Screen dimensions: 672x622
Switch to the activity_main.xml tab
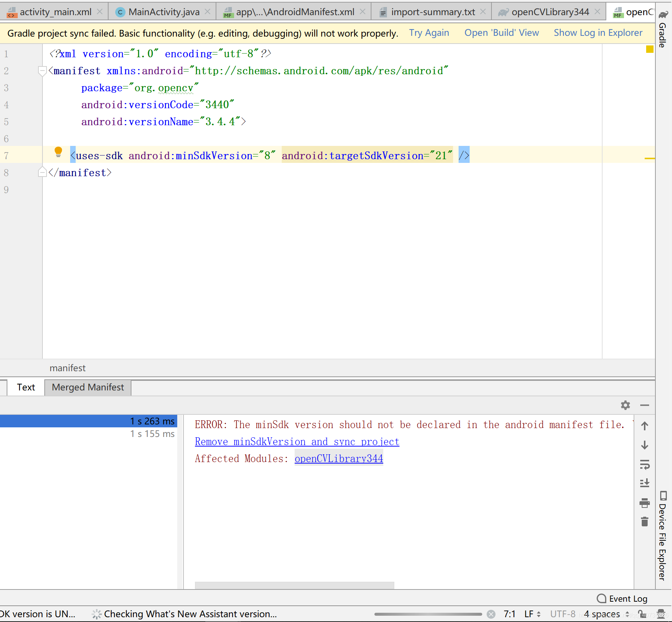[x=55, y=12]
